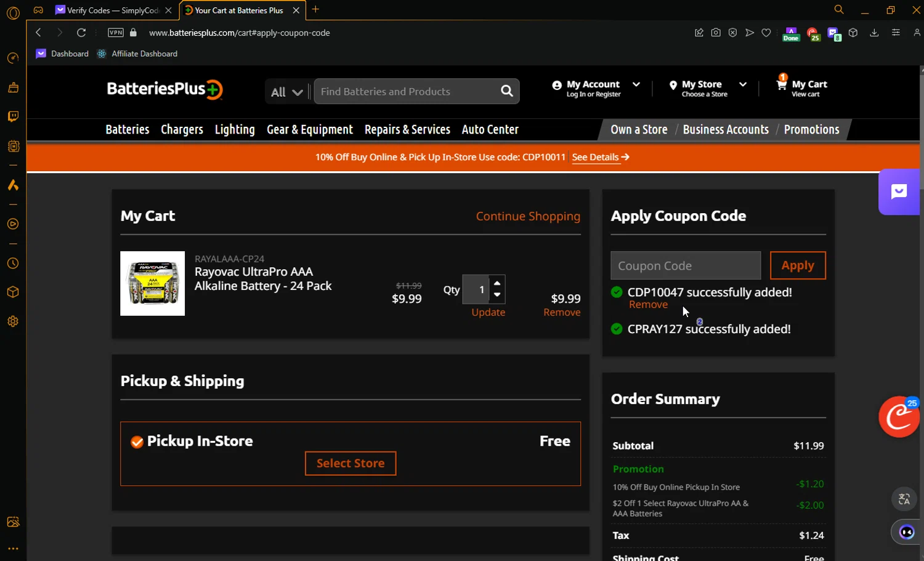Focus the Find Batteries and Products search box
Image resolution: width=924 pixels, height=561 pixels.
click(x=407, y=91)
